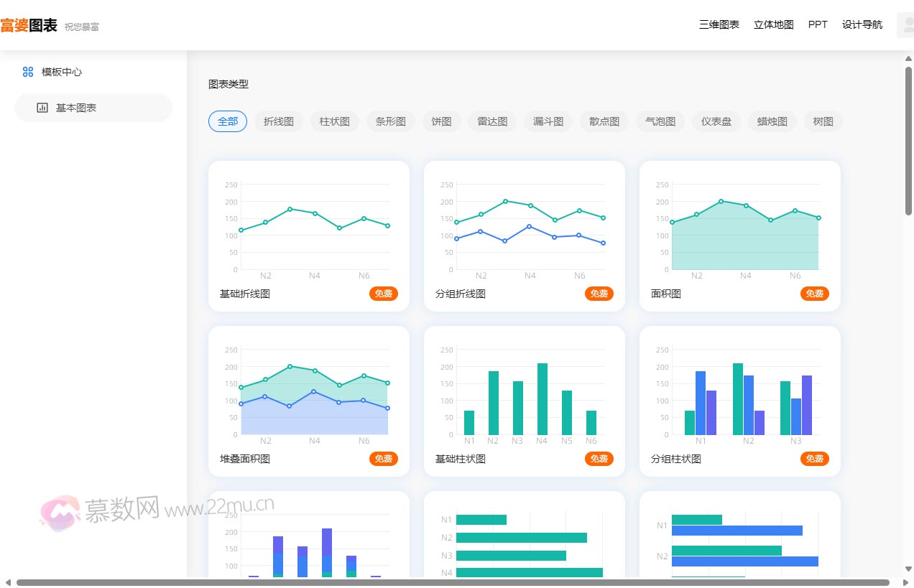Click the 基本图表 bar chart icon
Image resolution: width=914 pixels, height=588 pixels.
42,108
